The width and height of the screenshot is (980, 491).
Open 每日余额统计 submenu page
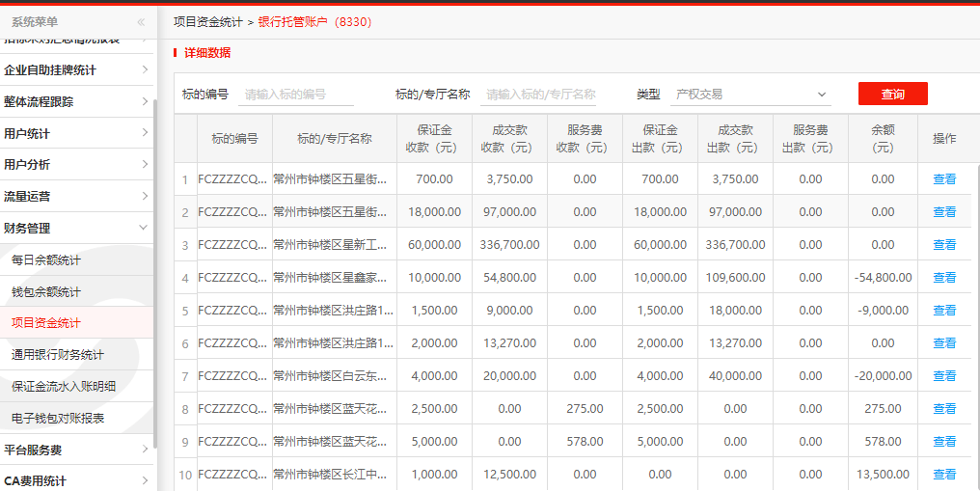[x=46, y=259]
